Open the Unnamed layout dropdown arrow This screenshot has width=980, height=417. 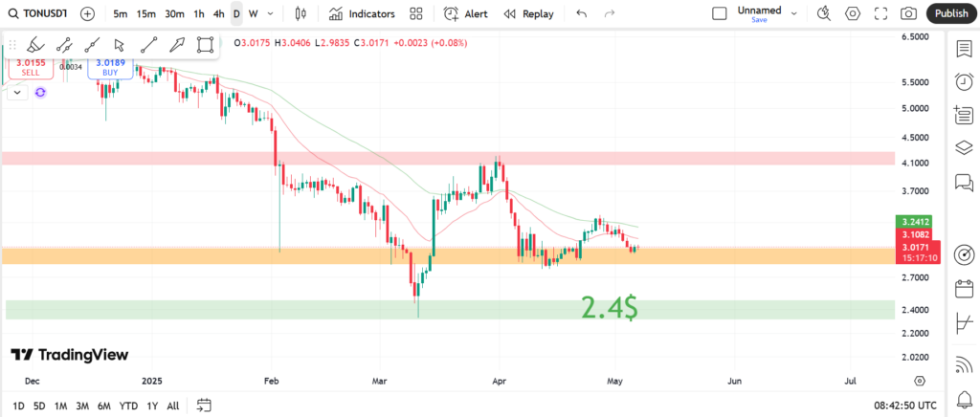(x=794, y=13)
